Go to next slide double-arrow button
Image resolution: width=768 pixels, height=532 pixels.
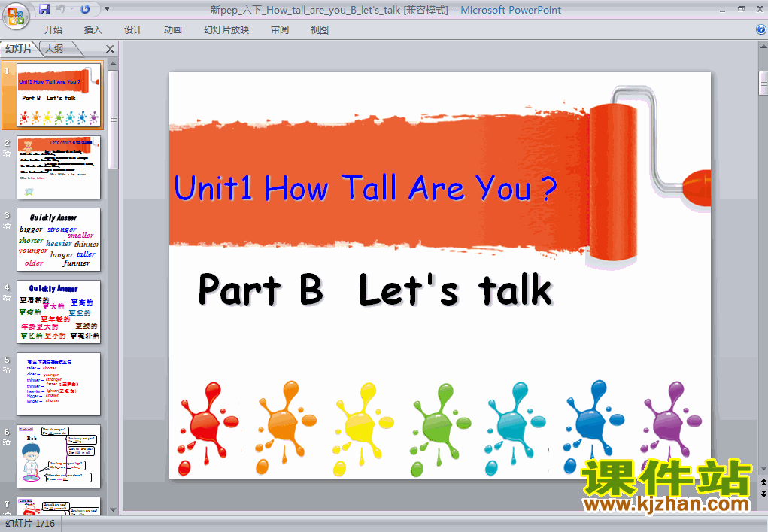click(x=763, y=494)
